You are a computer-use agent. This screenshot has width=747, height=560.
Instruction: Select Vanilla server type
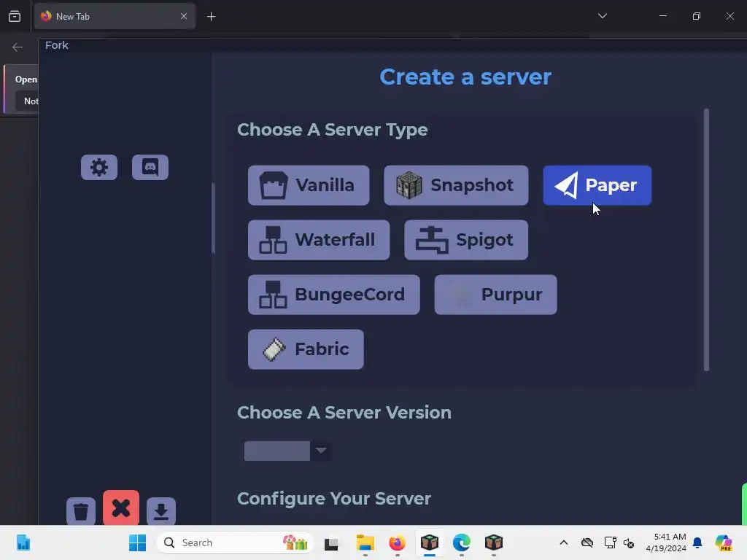(x=309, y=185)
